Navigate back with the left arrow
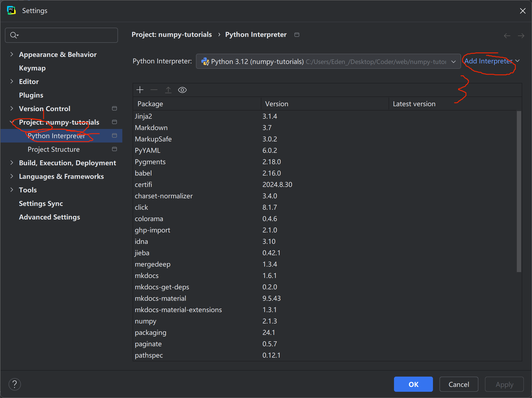Screen dimensions: 532x398 point(507,35)
